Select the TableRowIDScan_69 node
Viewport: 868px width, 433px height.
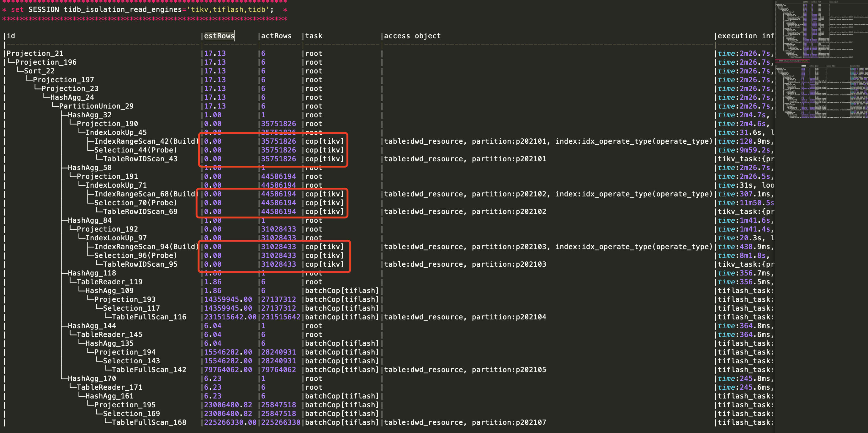tap(140, 211)
